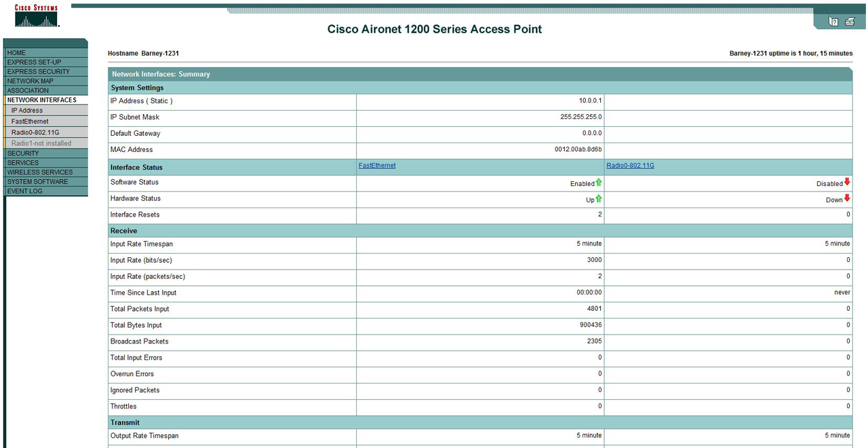Image resolution: width=868 pixels, height=448 pixels.
Task: Click the "Throttles" label
Action: point(123,407)
